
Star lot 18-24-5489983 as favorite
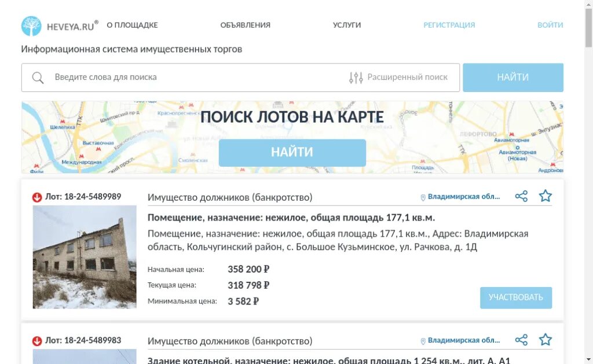point(546,340)
